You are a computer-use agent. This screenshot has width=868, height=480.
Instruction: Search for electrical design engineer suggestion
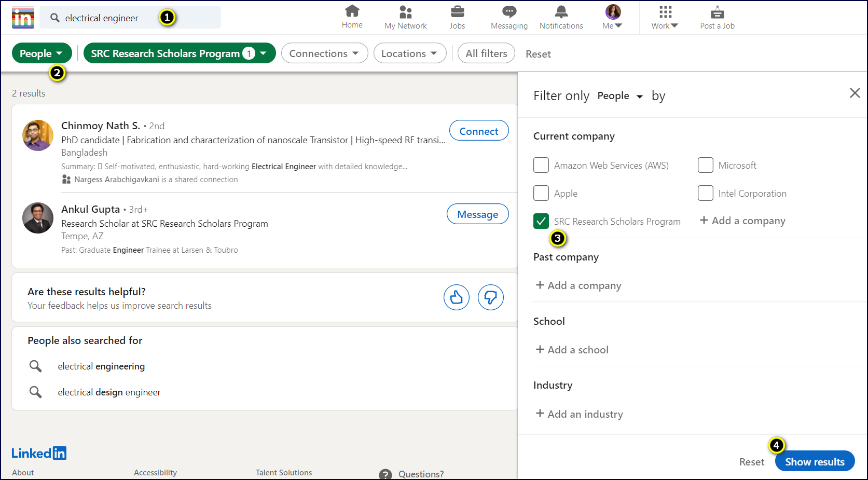109,392
